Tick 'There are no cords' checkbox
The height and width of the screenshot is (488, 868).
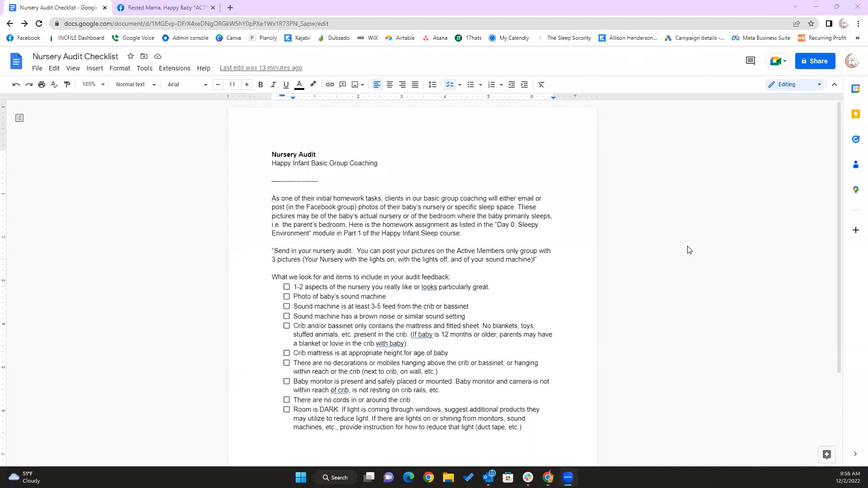(x=287, y=400)
